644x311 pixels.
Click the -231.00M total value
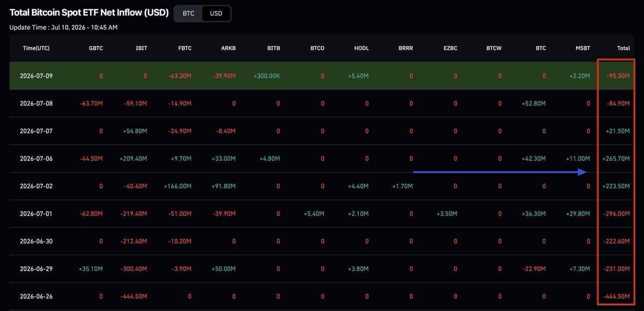coord(617,269)
